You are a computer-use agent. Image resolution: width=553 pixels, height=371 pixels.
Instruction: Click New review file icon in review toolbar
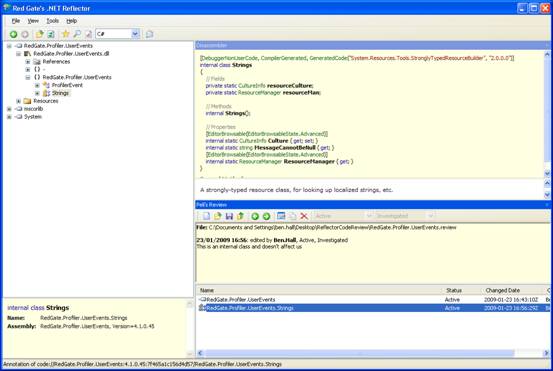click(206, 216)
